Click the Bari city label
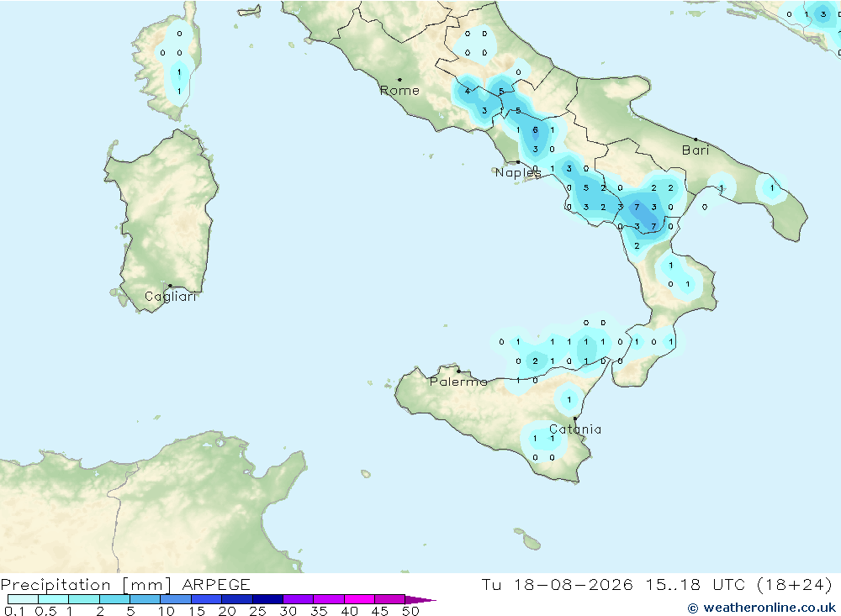841x616 pixels. tap(696, 150)
